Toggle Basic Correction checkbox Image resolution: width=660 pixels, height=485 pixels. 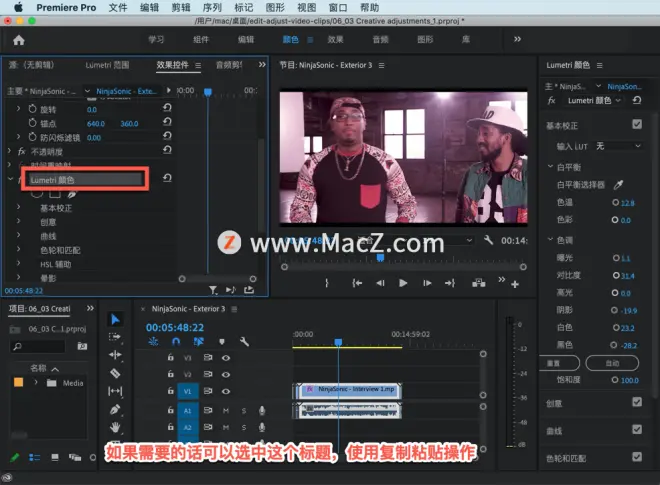coord(637,124)
